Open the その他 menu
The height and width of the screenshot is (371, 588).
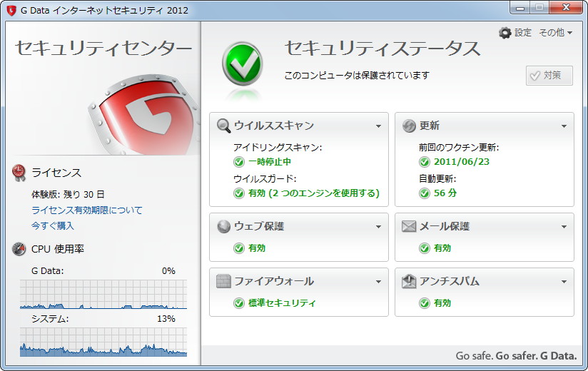pyautogui.click(x=555, y=33)
